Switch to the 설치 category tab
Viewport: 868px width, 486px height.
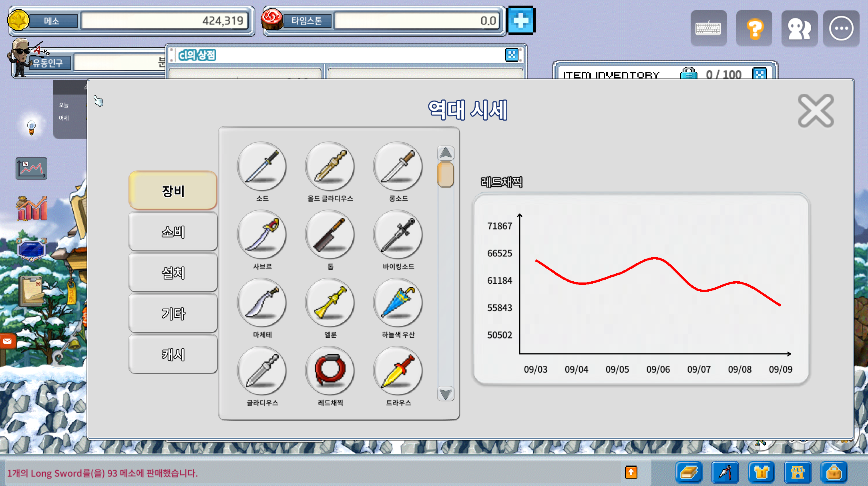pos(173,273)
